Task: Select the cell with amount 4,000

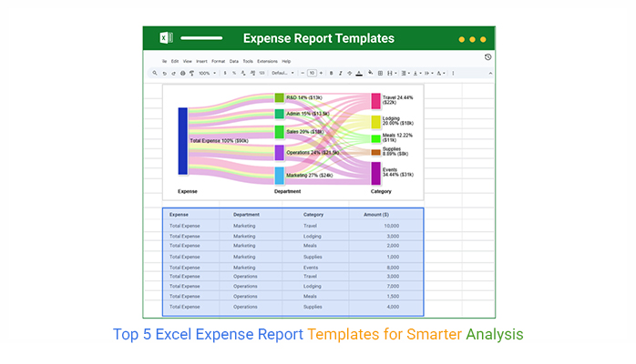Action: pyautogui.click(x=386, y=307)
